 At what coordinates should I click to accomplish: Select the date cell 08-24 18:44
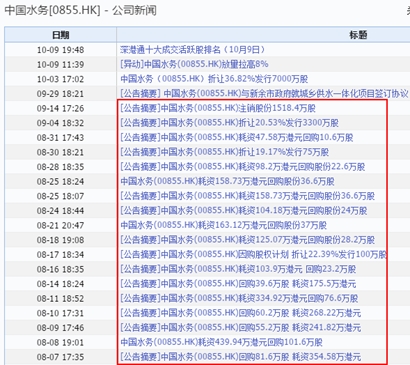click(60, 211)
